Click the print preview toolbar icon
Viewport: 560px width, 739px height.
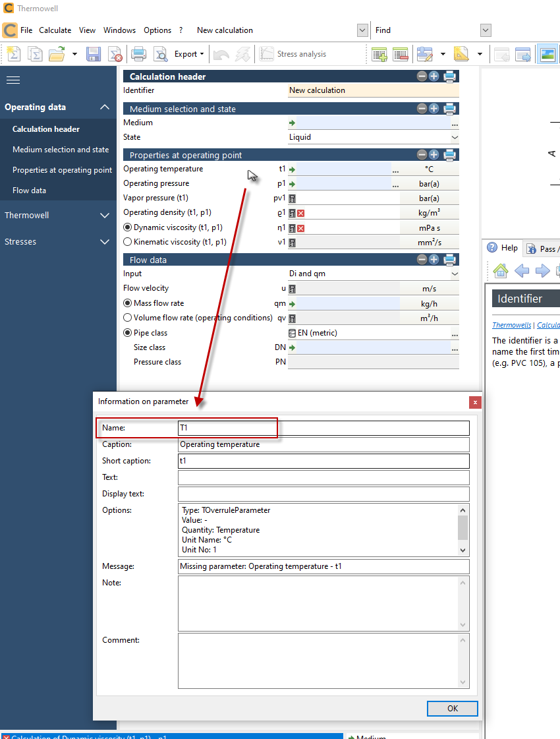coord(161,54)
